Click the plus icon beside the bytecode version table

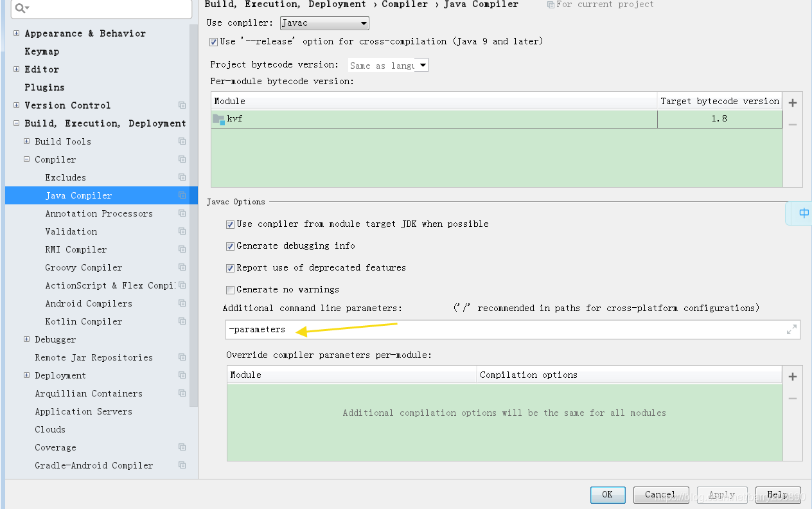click(793, 102)
